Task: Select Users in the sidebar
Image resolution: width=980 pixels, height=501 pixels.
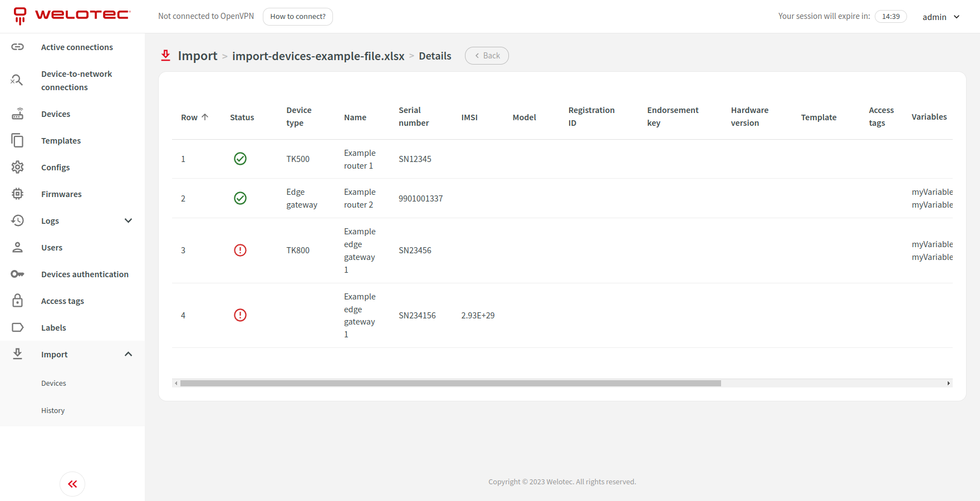Action: [52, 248]
